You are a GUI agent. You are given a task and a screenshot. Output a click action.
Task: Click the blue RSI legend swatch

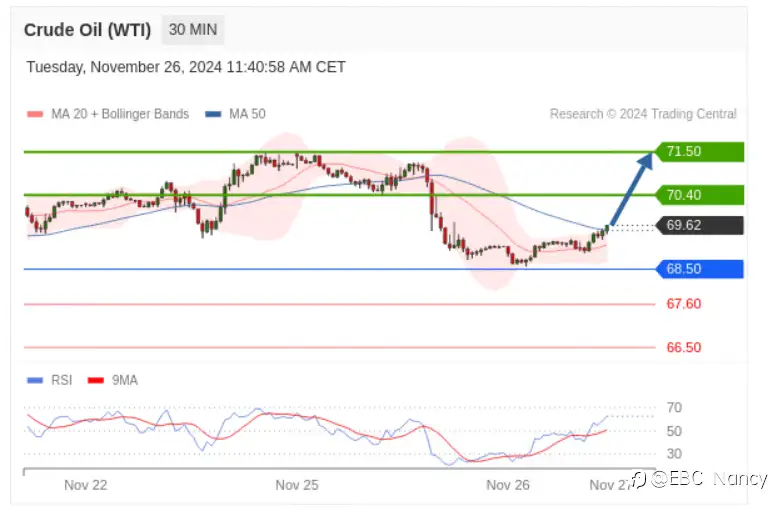coord(35,381)
